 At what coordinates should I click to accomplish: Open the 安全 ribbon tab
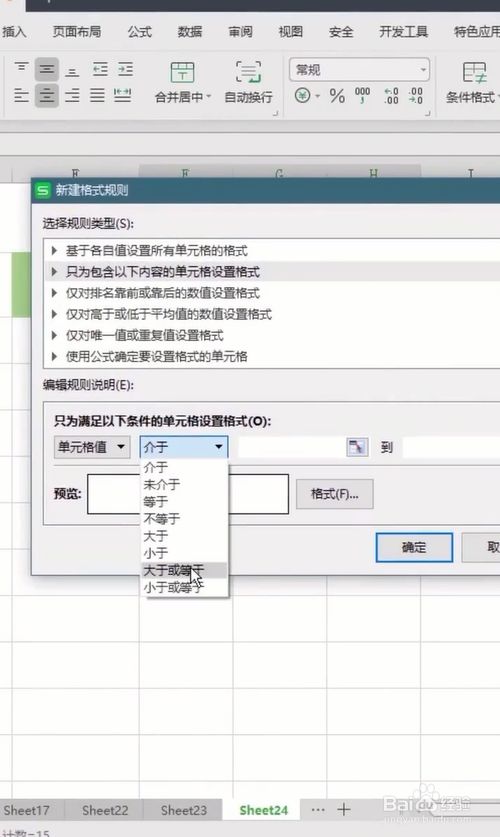pyautogui.click(x=340, y=32)
